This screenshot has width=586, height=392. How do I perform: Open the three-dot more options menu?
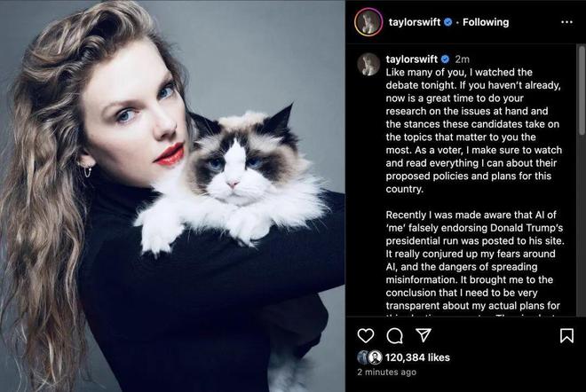click(566, 22)
